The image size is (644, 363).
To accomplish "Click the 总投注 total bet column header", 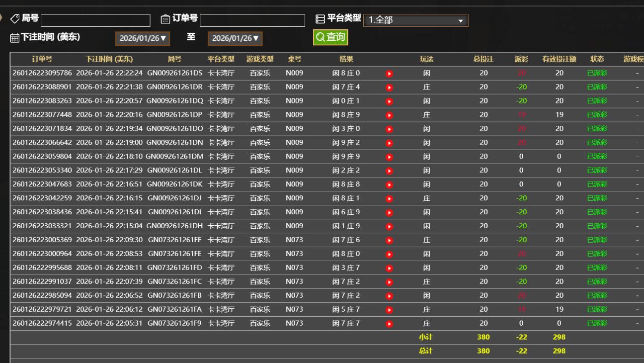I will tap(483, 59).
